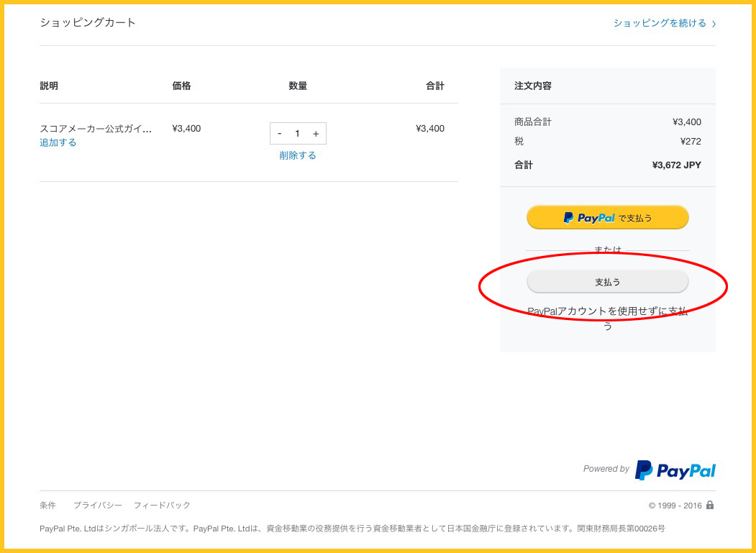The image size is (756, 553).
Task: Open the フィードバック footer link
Action: pyautogui.click(x=162, y=506)
